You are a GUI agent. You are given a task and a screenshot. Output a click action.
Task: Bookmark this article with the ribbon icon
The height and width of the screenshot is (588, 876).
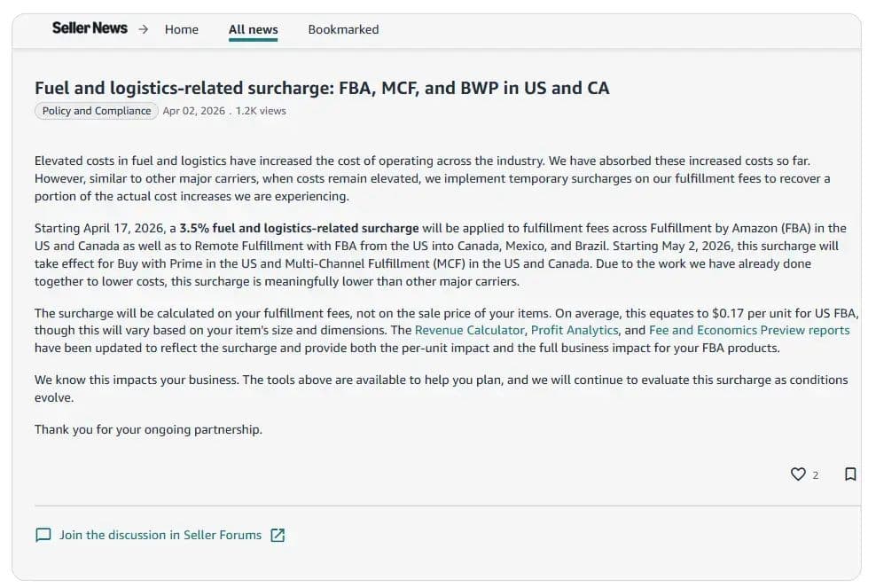coord(851,474)
